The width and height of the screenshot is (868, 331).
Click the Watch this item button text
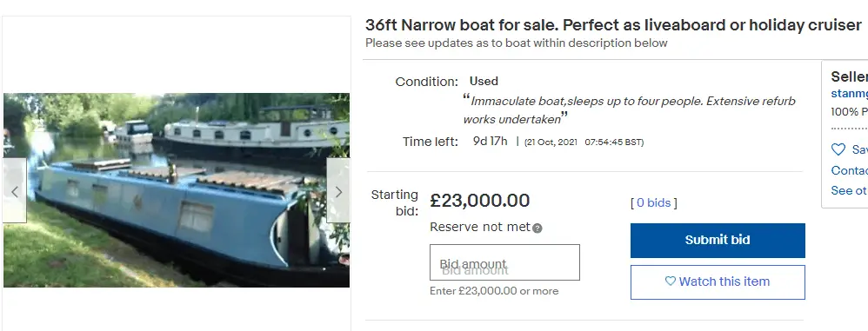tap(724, 281)
